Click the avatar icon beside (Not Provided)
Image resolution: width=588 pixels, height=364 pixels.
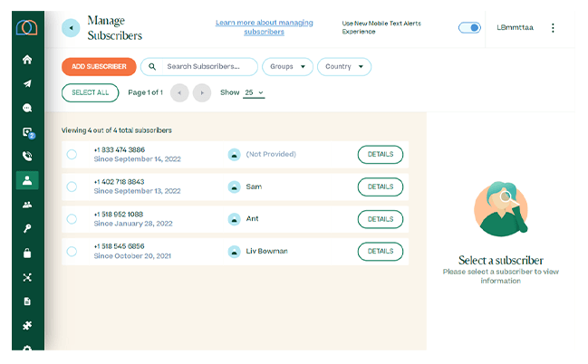click(234, 155)
